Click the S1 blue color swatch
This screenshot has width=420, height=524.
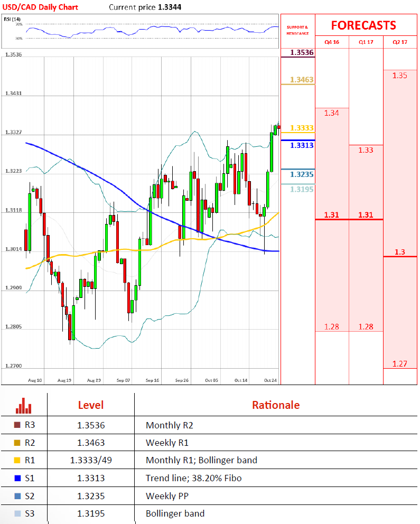tap(17, 478)
